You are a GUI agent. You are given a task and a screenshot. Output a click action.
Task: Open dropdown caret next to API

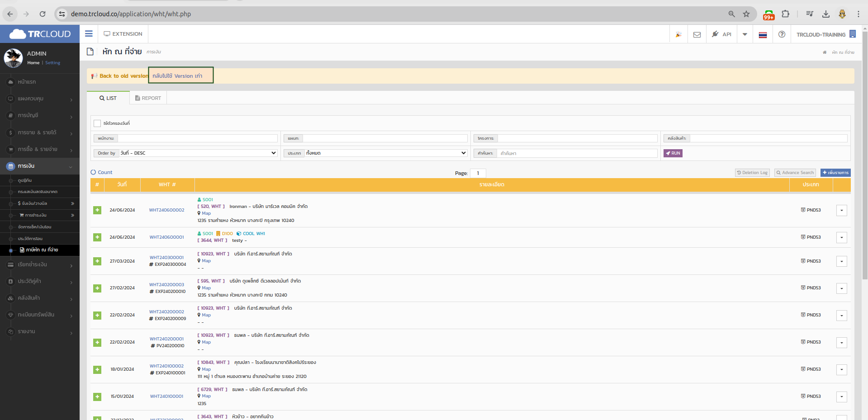tap(745, 34)
